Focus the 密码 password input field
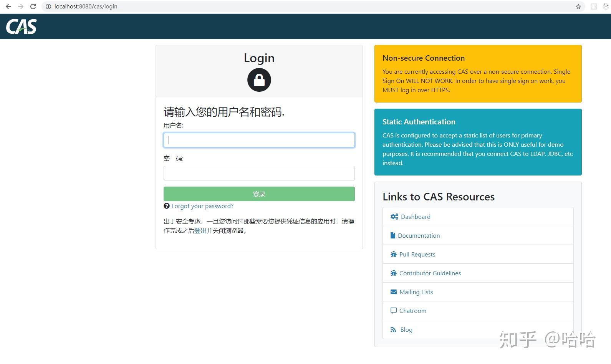The width and height of the screenshot is (611, 364). click(x=259, y=173)
